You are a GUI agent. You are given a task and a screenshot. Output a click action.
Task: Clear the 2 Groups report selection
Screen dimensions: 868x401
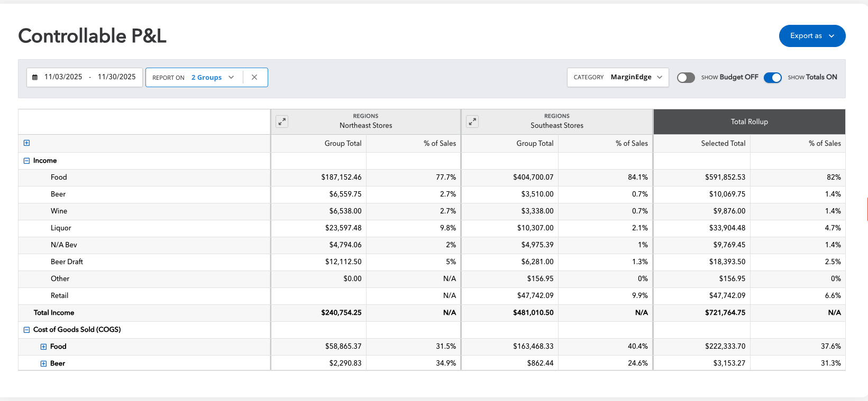click(254, 77)
